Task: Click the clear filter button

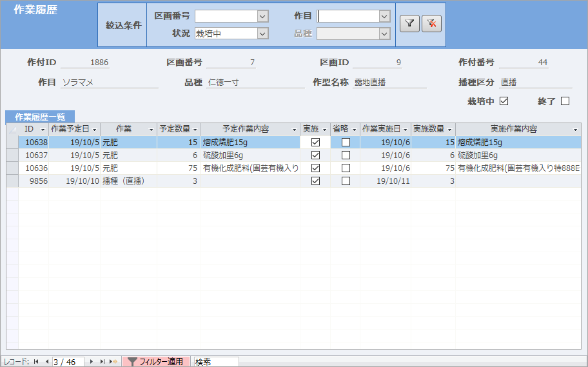Action: click(431, 24)
